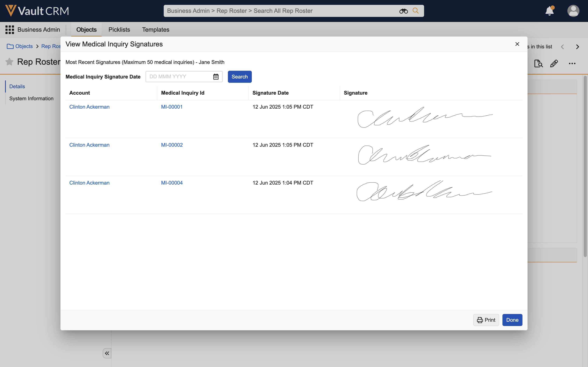Open the user profile avatar menu

tap(573, 11)
